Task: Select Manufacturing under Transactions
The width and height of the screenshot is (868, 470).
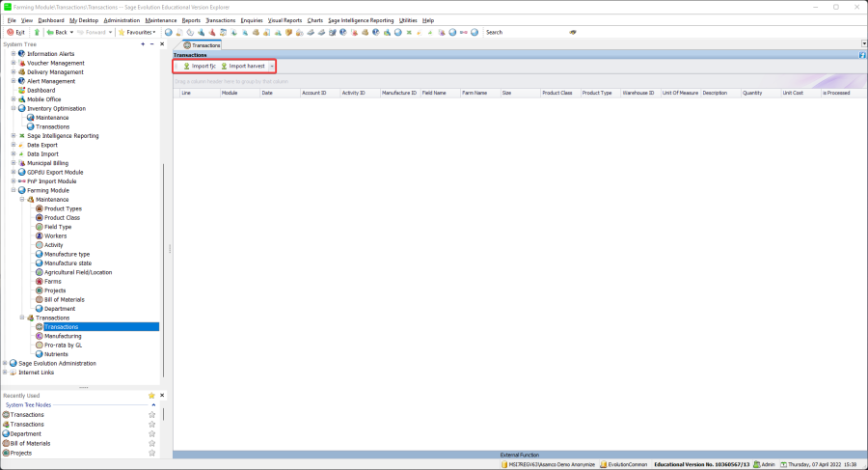Action: pyautogui.click(x=63, y=336)
